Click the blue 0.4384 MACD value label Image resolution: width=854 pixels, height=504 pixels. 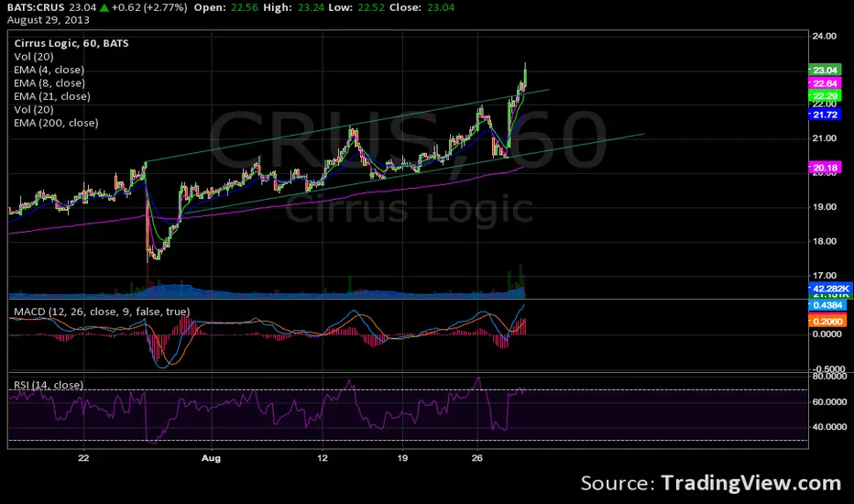(827, 305)
